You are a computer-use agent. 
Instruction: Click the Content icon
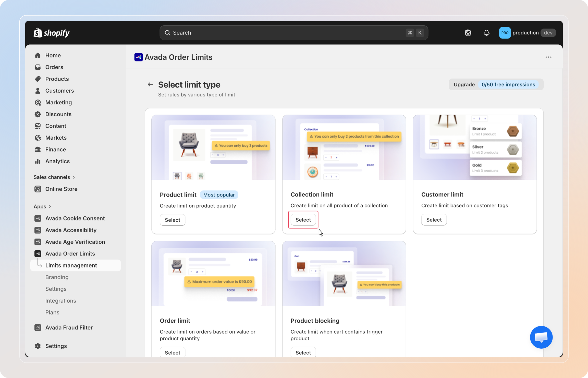pyautogui.click(x=38, y=126)
